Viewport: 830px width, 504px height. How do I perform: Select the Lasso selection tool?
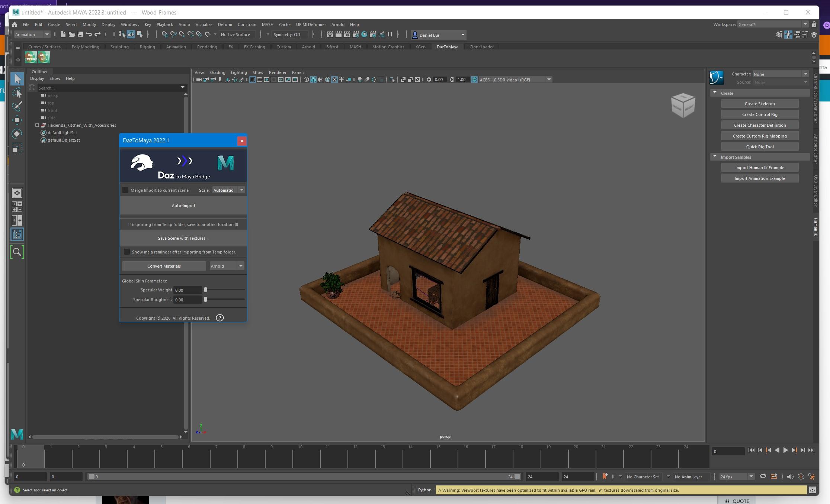click(x=17, y=93)
